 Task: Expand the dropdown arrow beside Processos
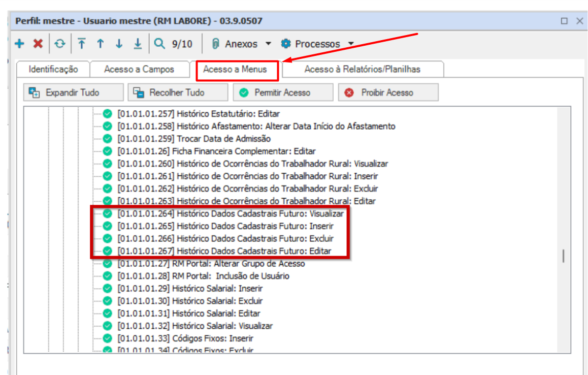351,44
